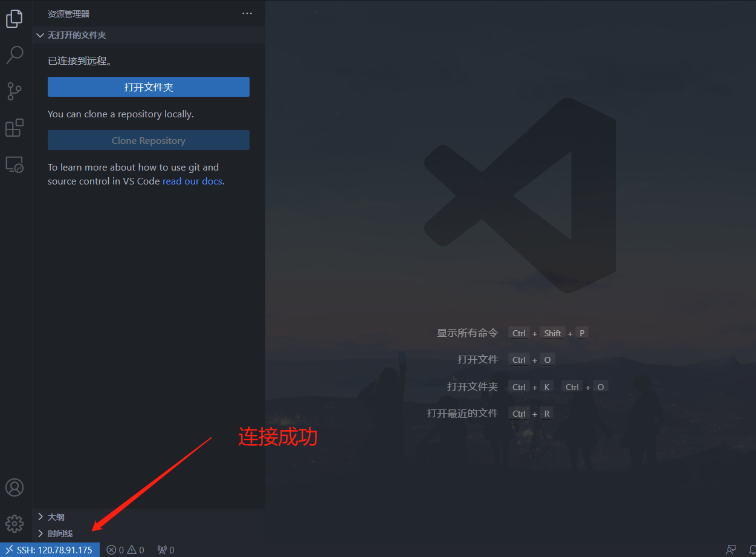Click the notifications bell in status bar
The height and width of the screenshot is (557, 756).
coord(751,550)
